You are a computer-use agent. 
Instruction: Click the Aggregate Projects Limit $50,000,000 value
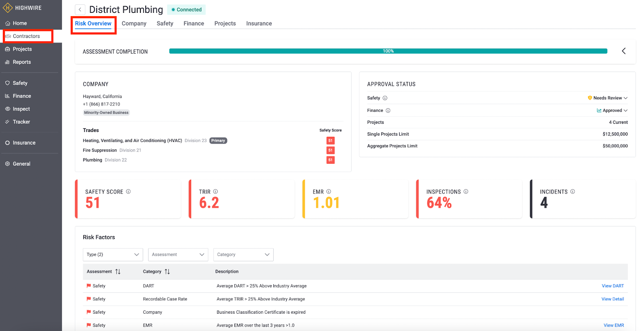[x=615, y=146]
